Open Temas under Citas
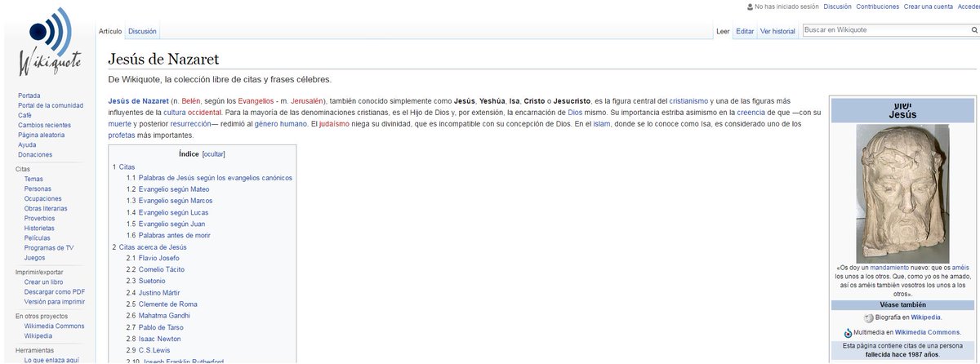This screenshot has width=980, height=364. click(x=34, y=179)
